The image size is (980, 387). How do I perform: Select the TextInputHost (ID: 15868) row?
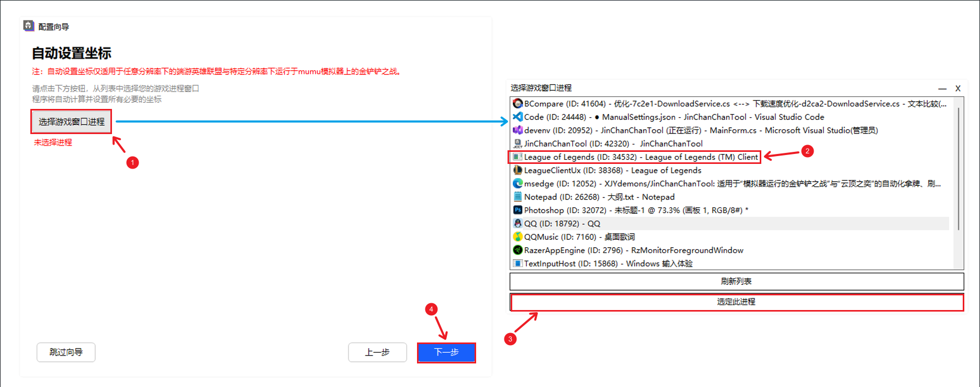(x=730, y=263)
